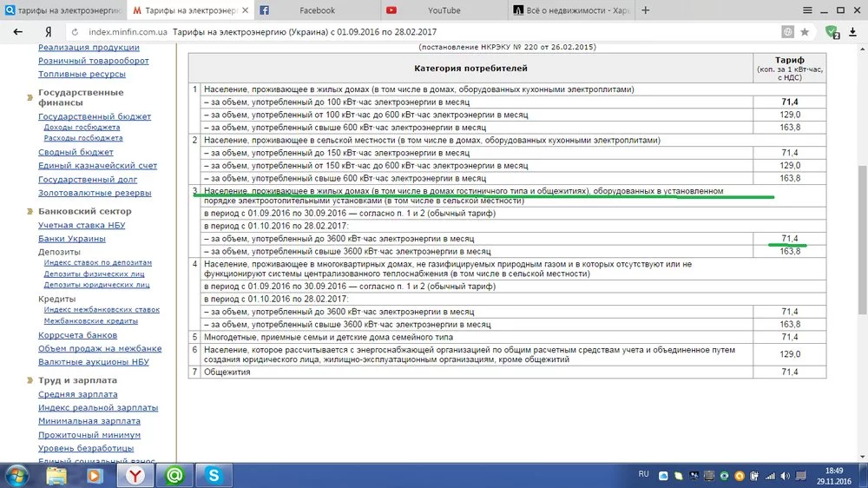The height and width of the screenshot is (488, 868).
Task: Click the RU language indicator
Action: [x=643, y=474]
